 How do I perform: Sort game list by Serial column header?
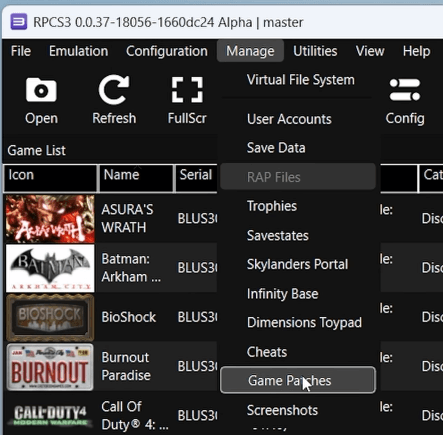(196, 178)
